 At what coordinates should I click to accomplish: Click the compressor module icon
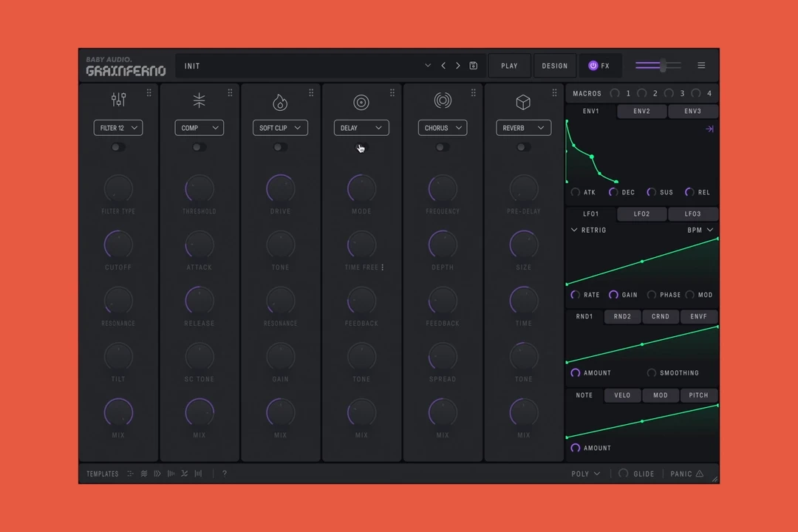[x=199, y=100]
